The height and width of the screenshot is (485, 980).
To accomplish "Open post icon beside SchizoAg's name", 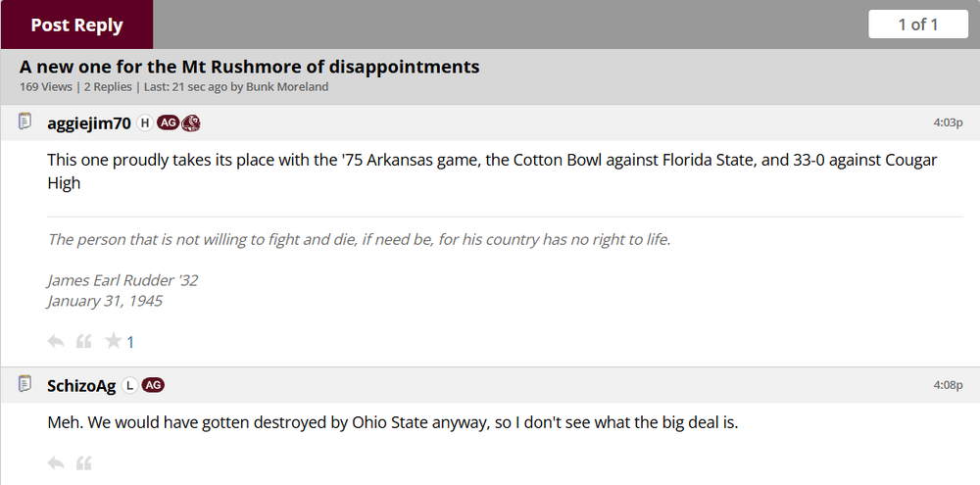I will coord(25,384).
